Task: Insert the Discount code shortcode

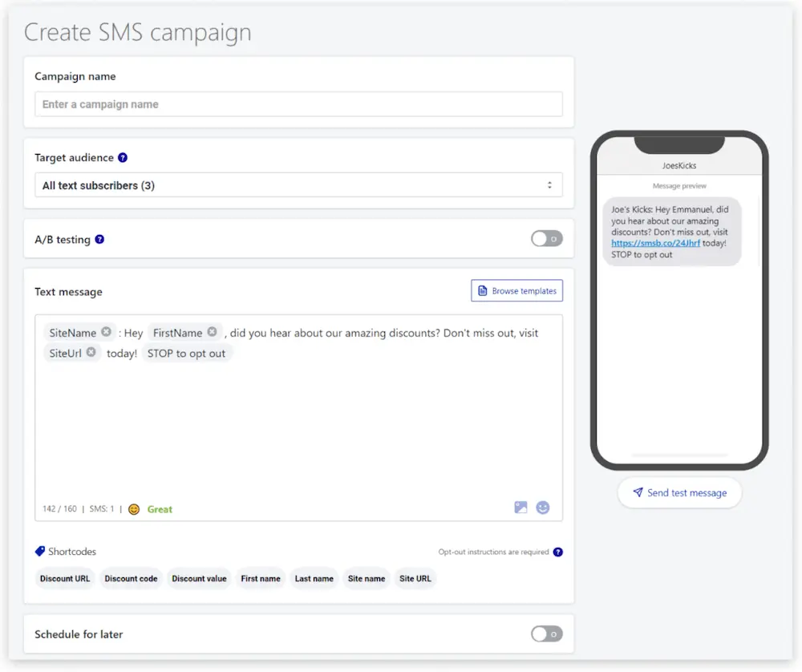Action: (131, 579)
